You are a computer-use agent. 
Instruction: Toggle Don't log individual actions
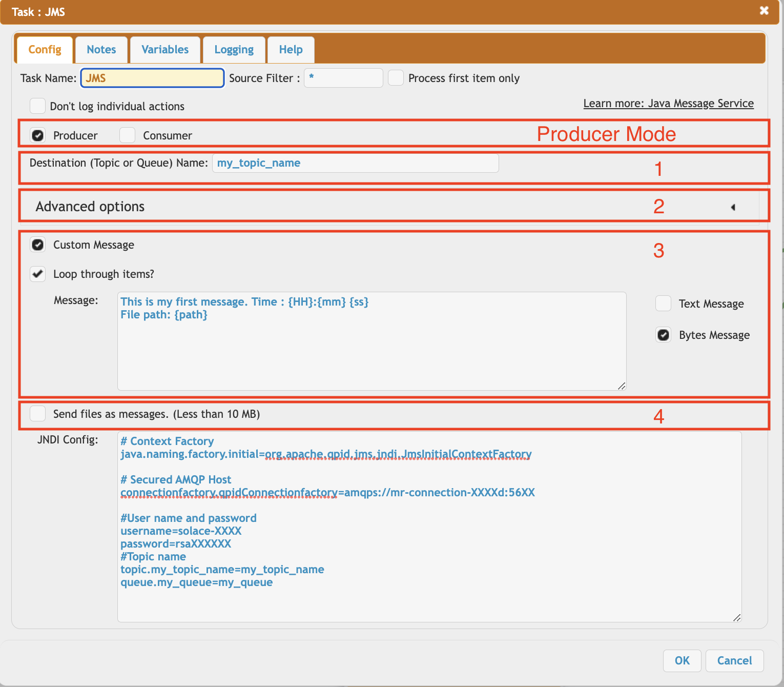(37, 106)
